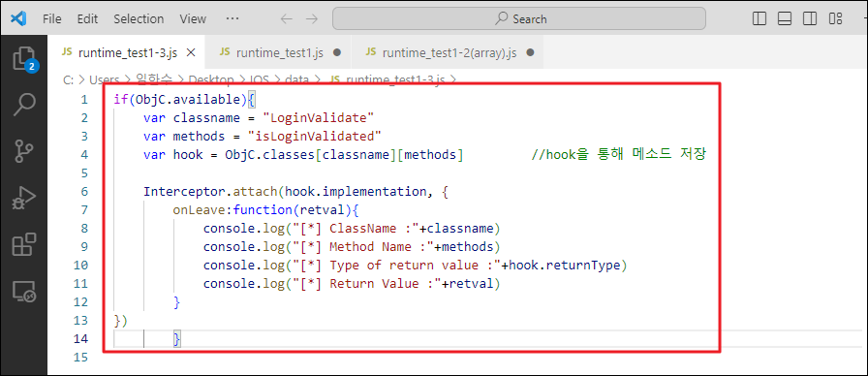
Task: Go back with the left arrow
Action: 286,18
